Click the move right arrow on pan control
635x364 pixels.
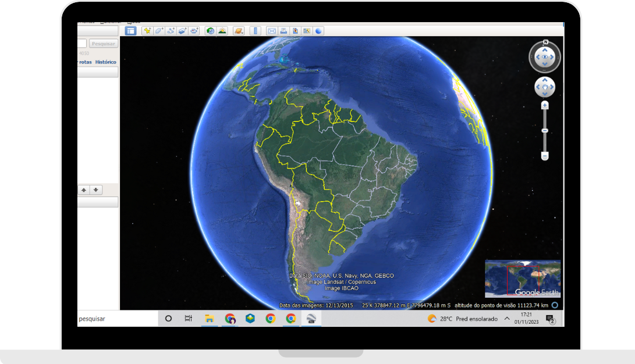(552, 87)
